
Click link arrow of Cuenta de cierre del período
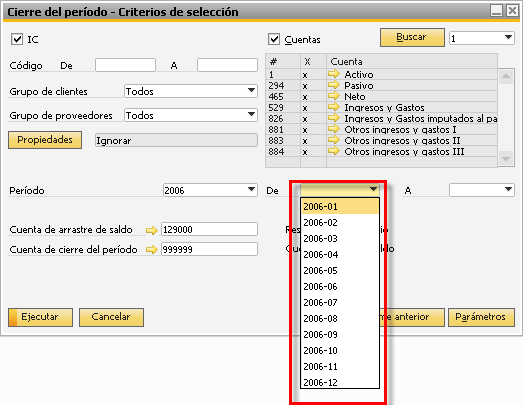coord(152,250)
